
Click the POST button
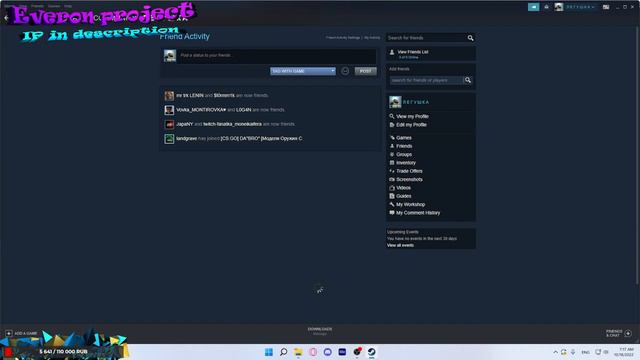coord(365,71)
